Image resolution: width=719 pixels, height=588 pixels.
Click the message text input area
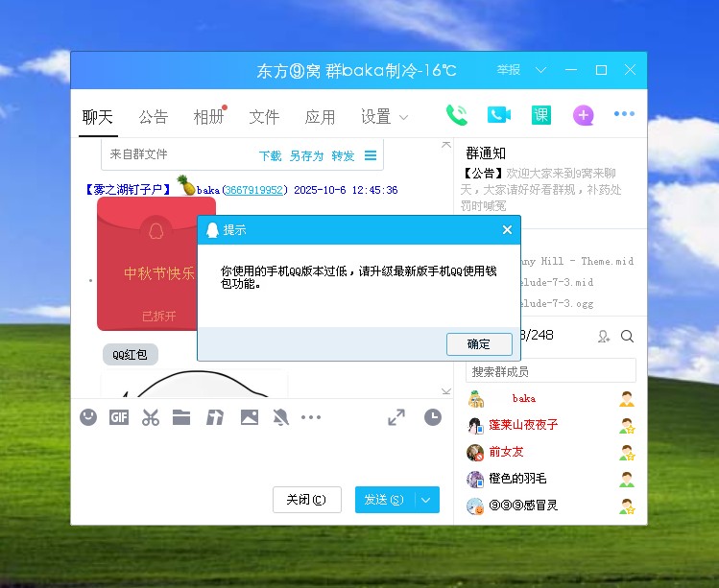[x=262, y=456]
